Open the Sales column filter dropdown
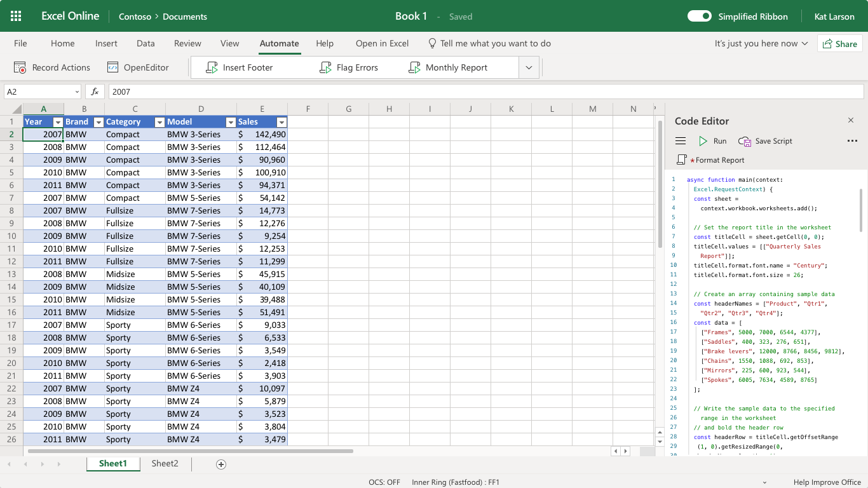The image size is (868, 488). coord(281,122)
